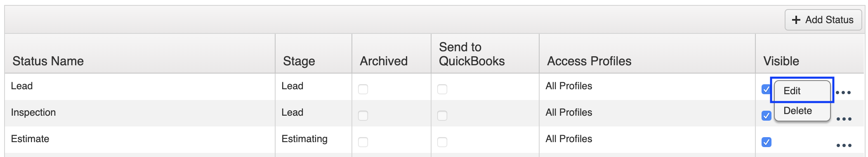This screenshot has width=868, height=157.
Task: Enable Send to QuickBooks for Inspection
Action: coord(442,116)
